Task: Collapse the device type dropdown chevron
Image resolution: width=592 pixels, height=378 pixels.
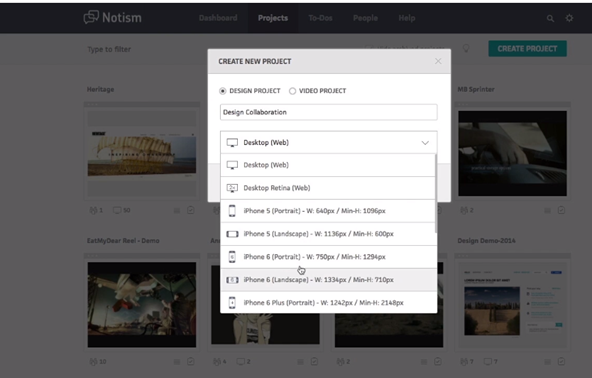Action: pos(425,143)
